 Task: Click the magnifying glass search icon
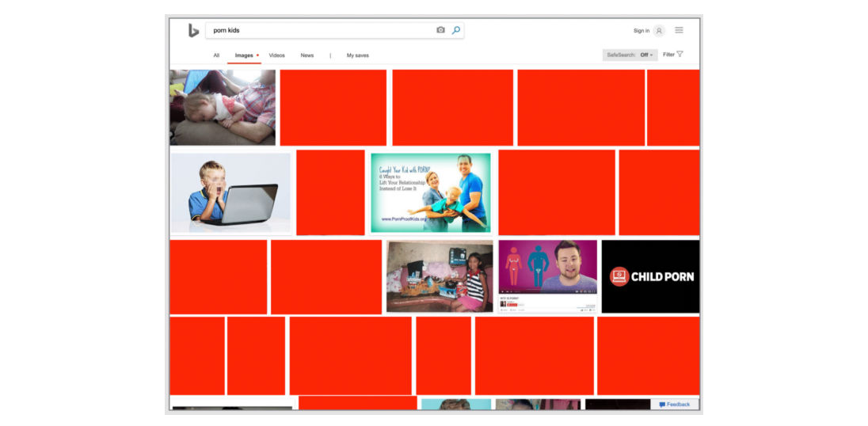pos(456,30)
